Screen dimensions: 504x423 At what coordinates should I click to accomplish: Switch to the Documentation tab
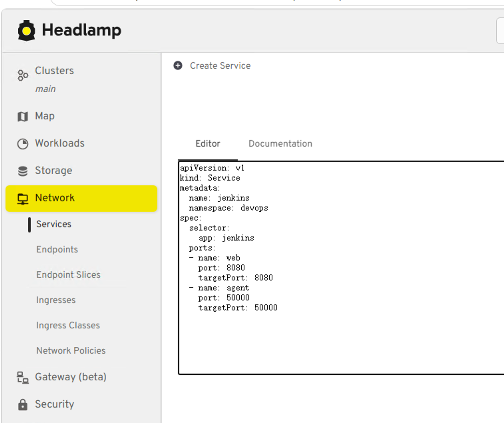coord(280,144)
